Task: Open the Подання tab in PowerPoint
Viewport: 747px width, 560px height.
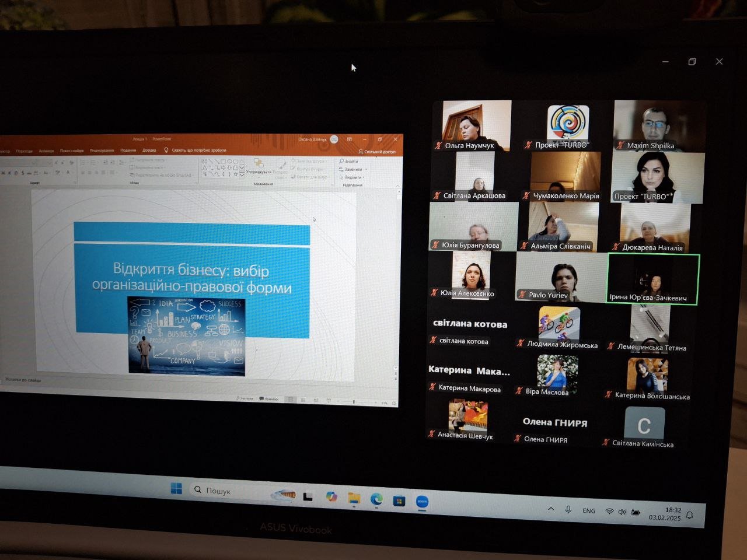Action: (x=128, y=150)
